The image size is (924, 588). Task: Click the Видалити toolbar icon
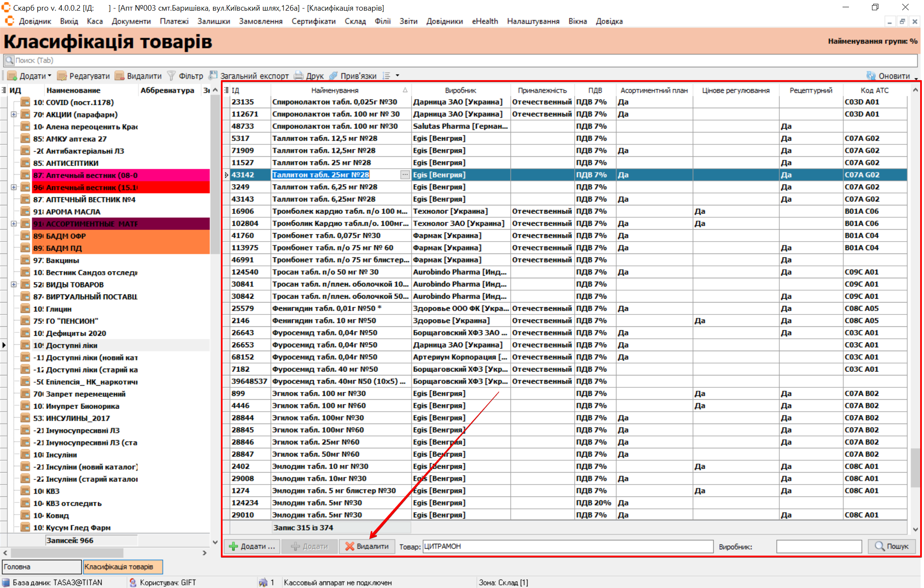[120, 76]
